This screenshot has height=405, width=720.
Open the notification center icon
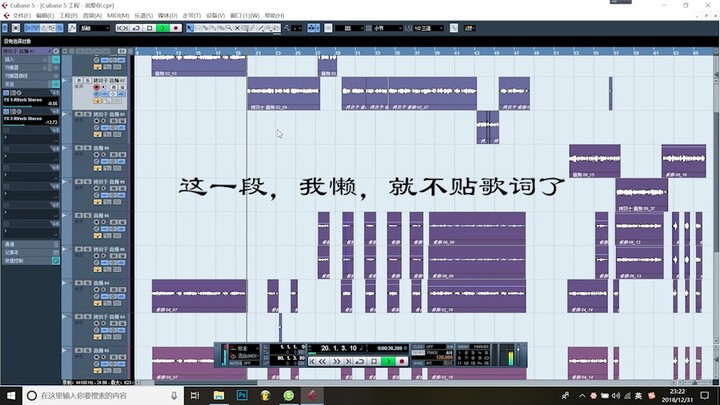(x=705, y=395)
